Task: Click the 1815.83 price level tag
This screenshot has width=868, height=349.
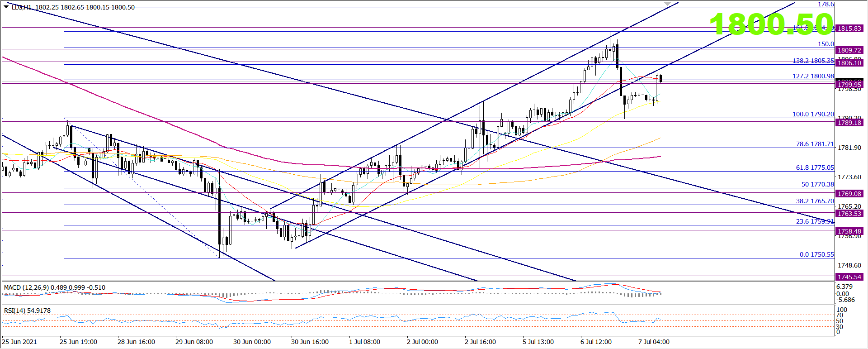Action: [x=849, y=29]
